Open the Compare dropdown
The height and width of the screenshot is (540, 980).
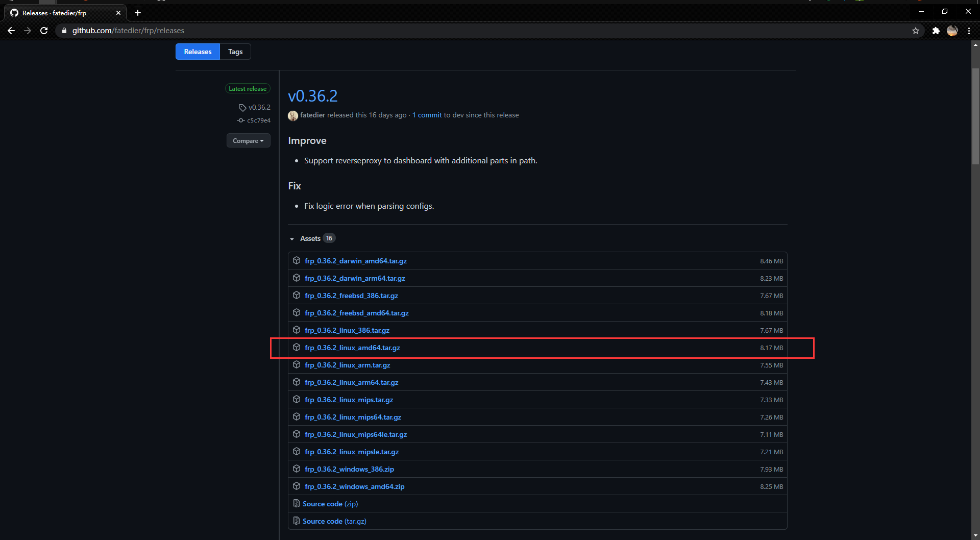click(x=248, y=141)
